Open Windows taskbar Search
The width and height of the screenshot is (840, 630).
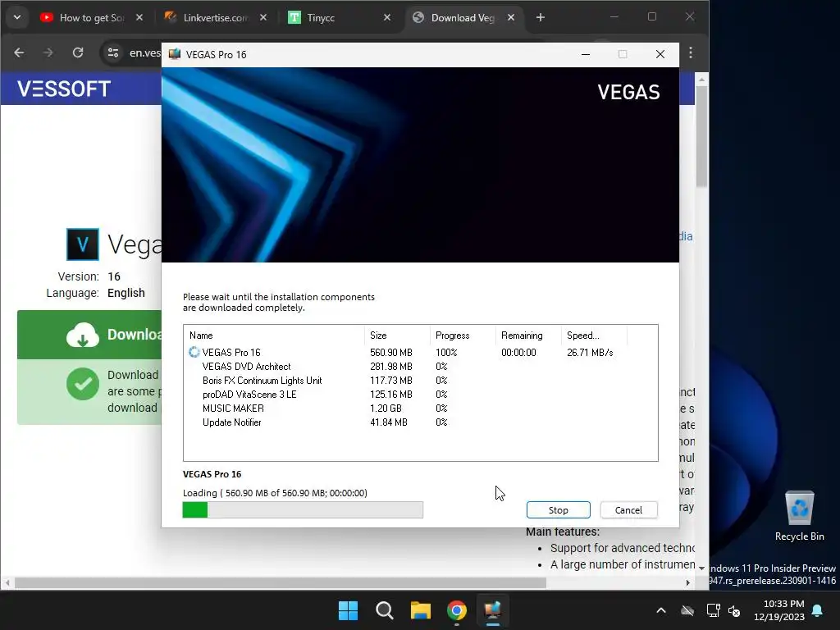pos(384,610)
